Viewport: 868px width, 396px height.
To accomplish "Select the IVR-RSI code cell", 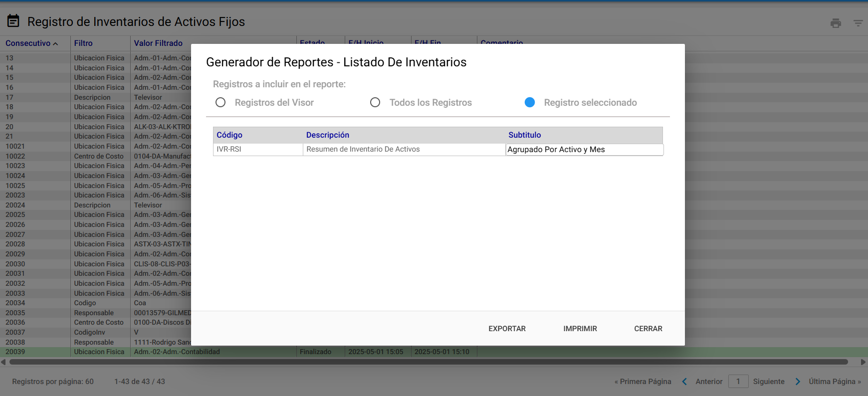I will coord(258,149).
